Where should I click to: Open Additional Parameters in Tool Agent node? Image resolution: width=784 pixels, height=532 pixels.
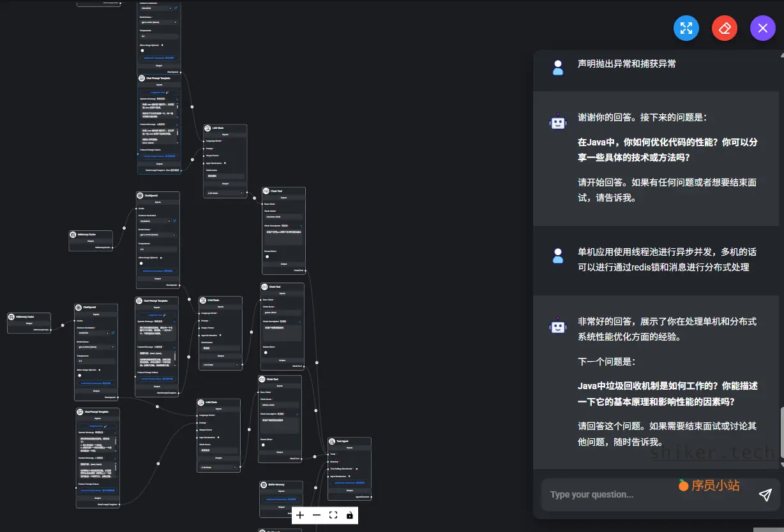[x=349, y=483]
